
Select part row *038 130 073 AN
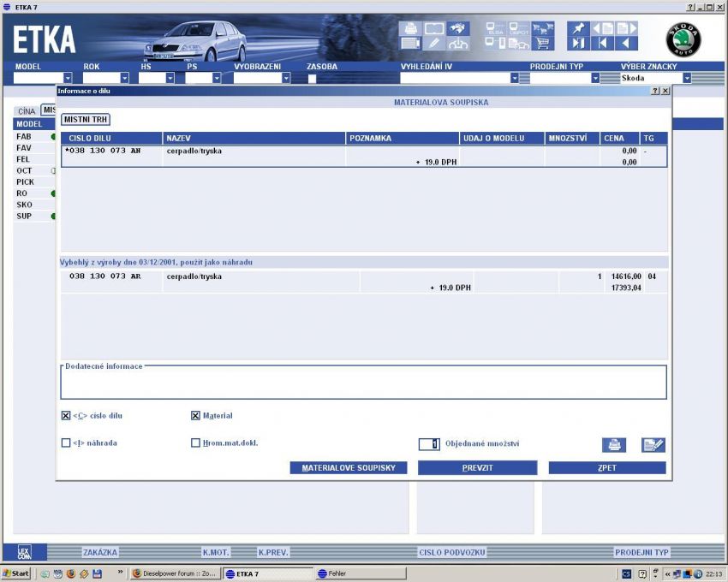click(x=364, y=157)
